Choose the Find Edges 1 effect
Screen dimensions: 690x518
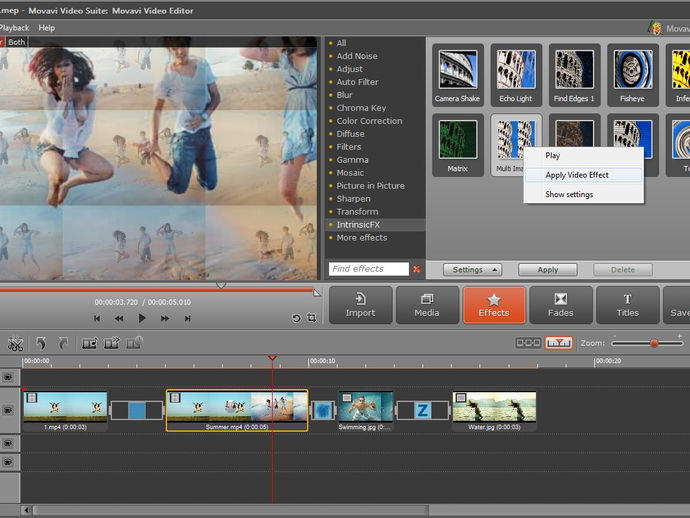pyautogui.click(x=574, y=75)
